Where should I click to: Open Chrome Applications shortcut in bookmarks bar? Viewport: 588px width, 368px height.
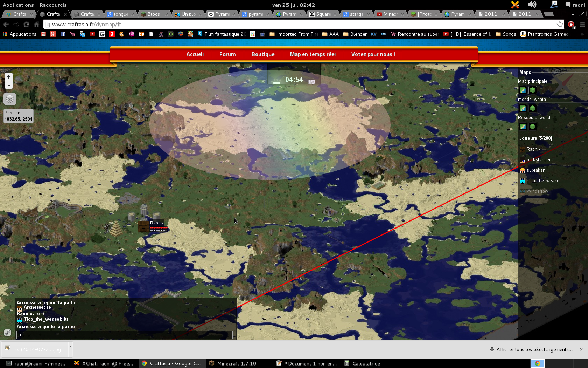[20, 34]
